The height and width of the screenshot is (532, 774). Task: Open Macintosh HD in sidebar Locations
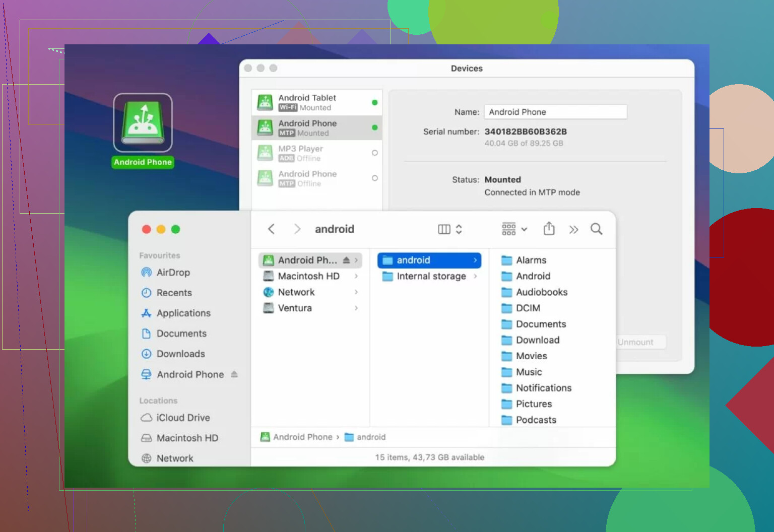[x=179, y=438]
